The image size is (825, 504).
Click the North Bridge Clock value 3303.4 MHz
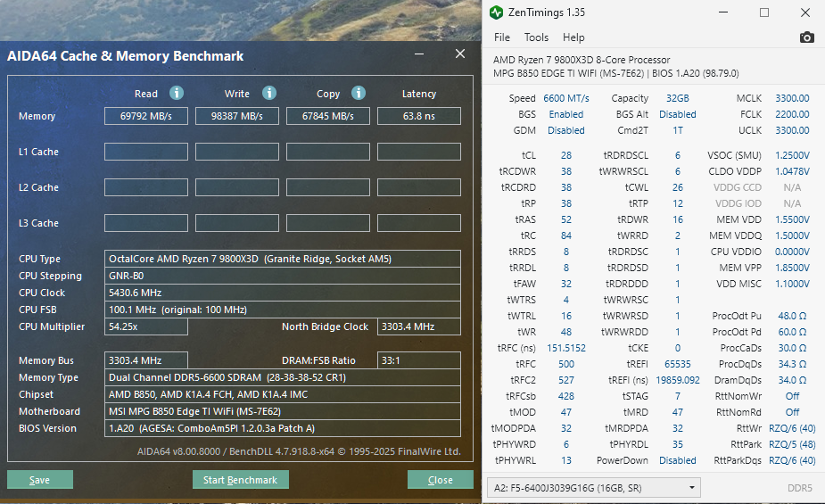point(419,326)
